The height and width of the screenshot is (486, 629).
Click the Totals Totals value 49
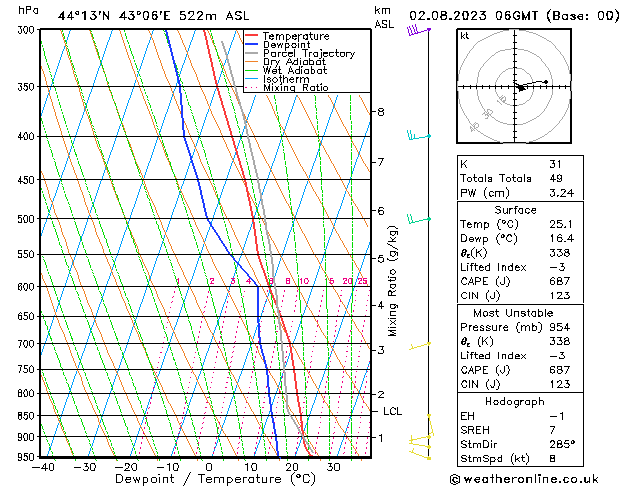[555, 178]
